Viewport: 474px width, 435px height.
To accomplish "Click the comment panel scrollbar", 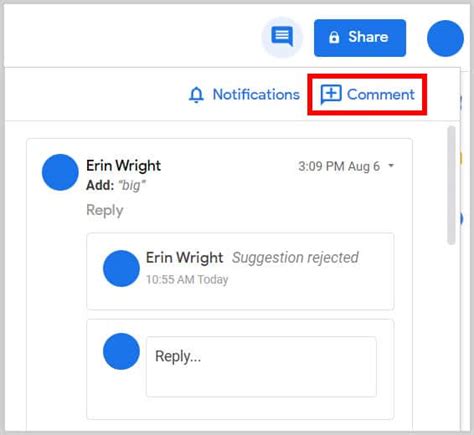I will click(451, 185).
